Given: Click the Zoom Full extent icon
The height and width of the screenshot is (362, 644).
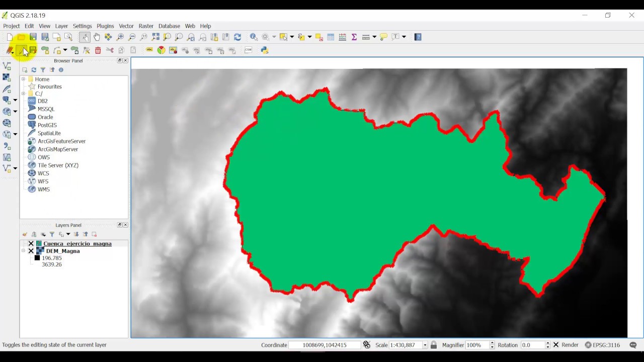Looking at the screenshot, I should tap(155, 37).
